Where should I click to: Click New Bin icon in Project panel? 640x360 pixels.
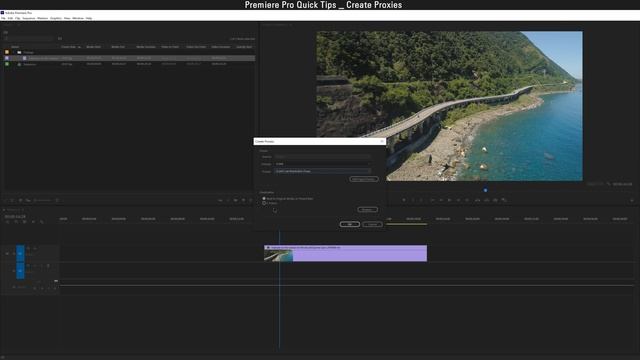tap(236, 200)
